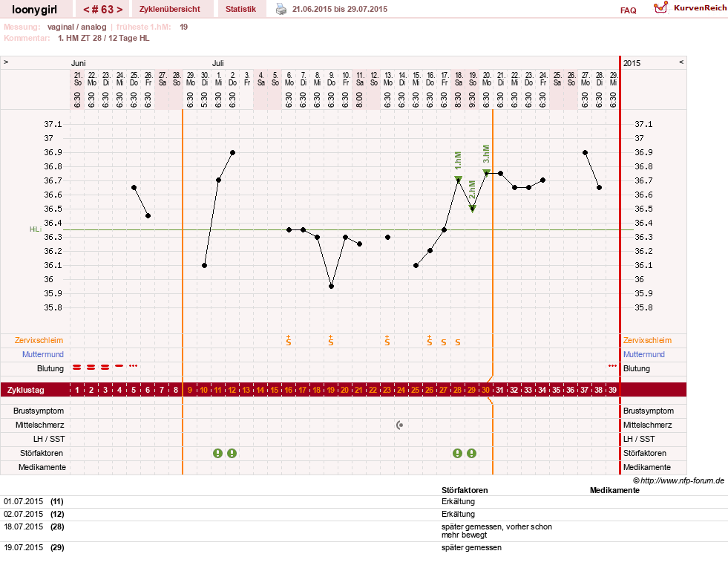Click the Juli month label in chart header
Screen dimensions: 728x574
tap(217, 63)
